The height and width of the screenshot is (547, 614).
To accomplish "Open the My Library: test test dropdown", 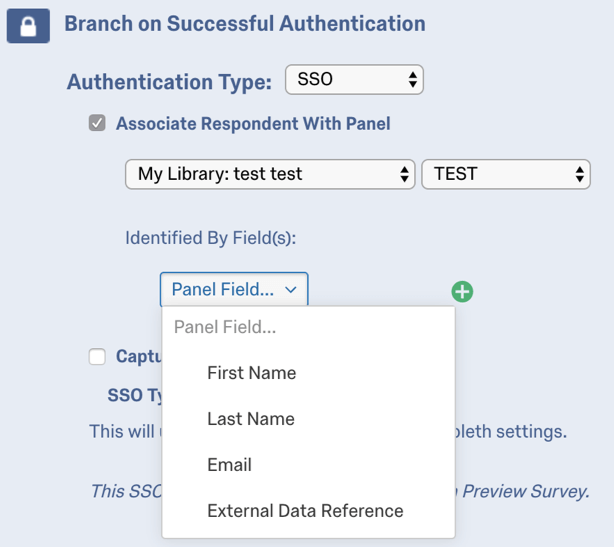I will 270,174.
